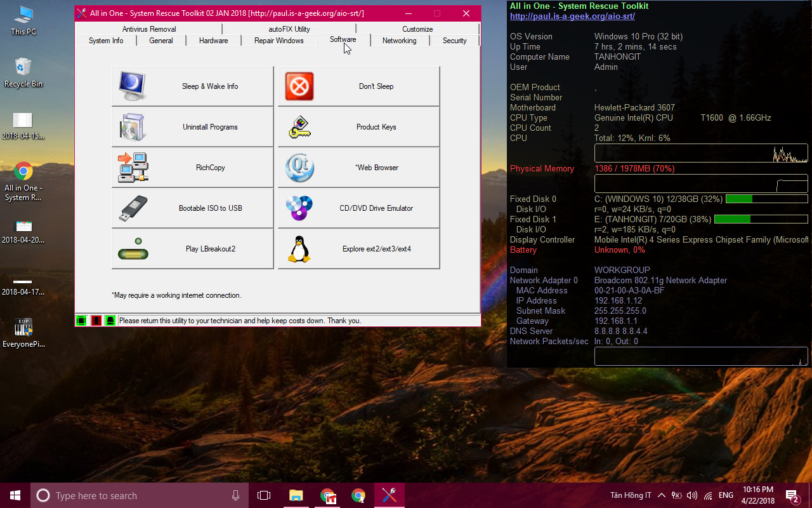Image resolution: width=812 pixels, height=508 pixels.
Task: Select the Software tab
Action: [343, 39]
